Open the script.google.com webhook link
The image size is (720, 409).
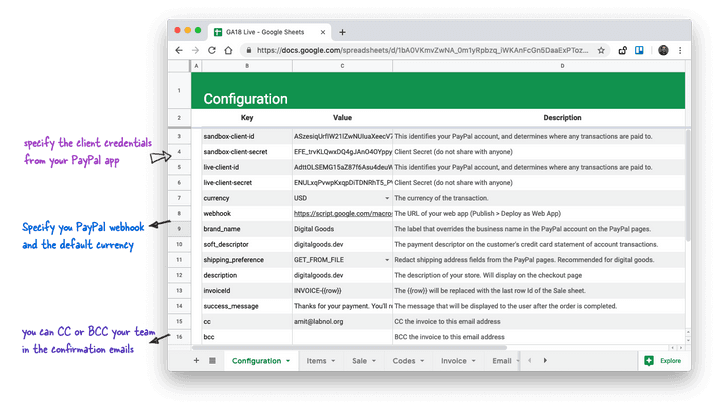(343, 213)
